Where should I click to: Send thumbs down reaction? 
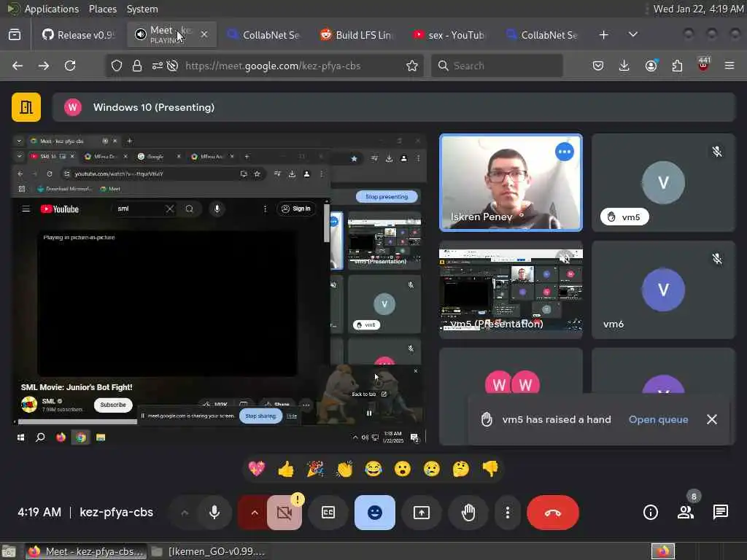click(x=490, y=469)
